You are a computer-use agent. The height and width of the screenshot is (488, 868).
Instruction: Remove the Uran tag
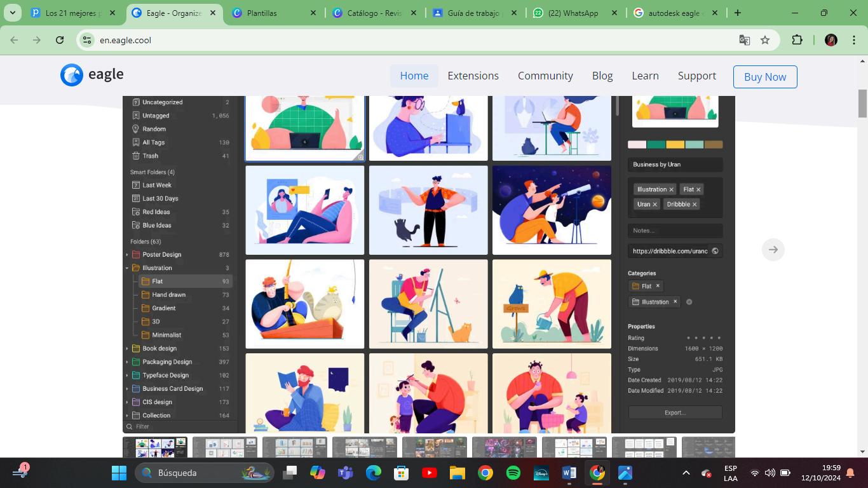pos(654,204)
